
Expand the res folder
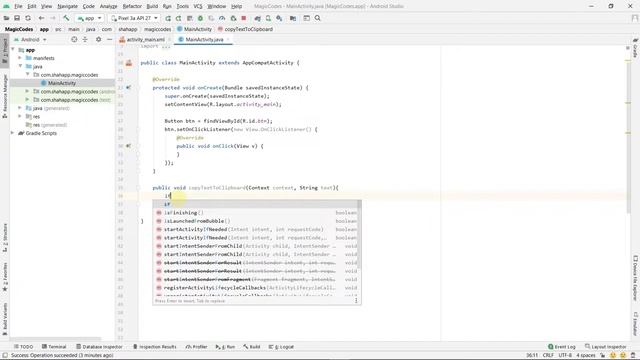[20, 116]
